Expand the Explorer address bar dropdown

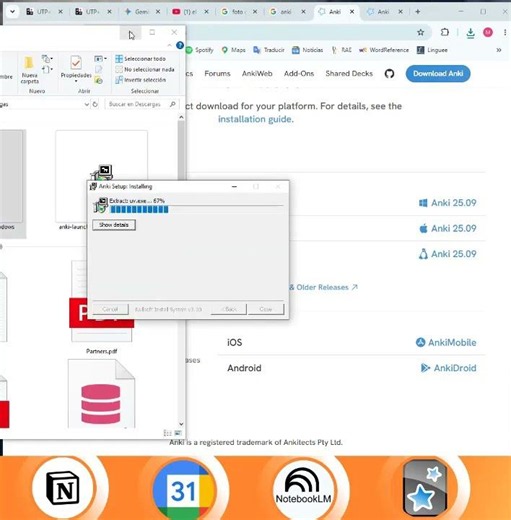[x=87, y=104]
